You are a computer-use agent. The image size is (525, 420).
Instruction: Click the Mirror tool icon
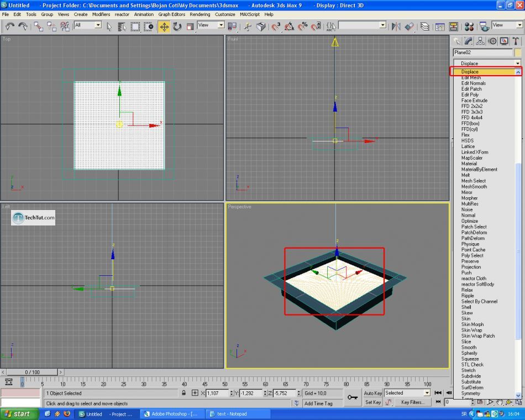pyautogui.click(x=396, y=27)
